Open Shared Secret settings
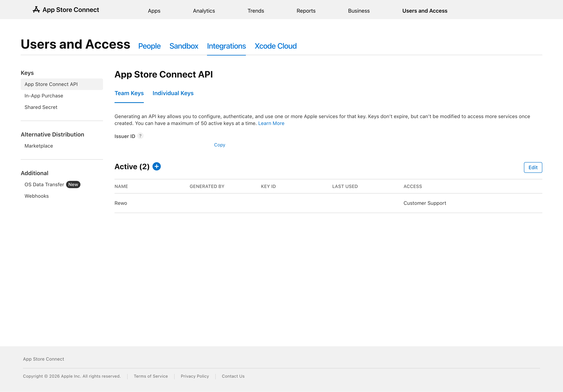 (41, 107)
